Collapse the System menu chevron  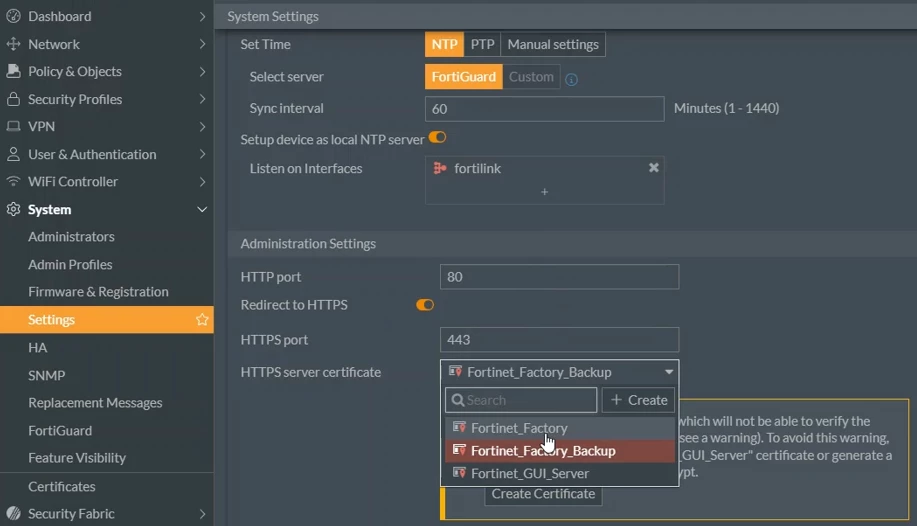pos(202,209)
